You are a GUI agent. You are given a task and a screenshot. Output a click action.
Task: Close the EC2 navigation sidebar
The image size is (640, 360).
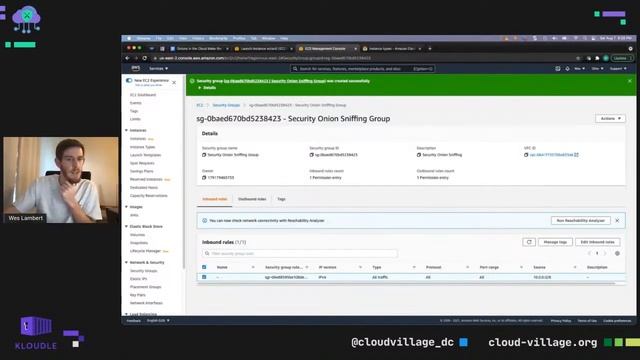pos(174,82)
